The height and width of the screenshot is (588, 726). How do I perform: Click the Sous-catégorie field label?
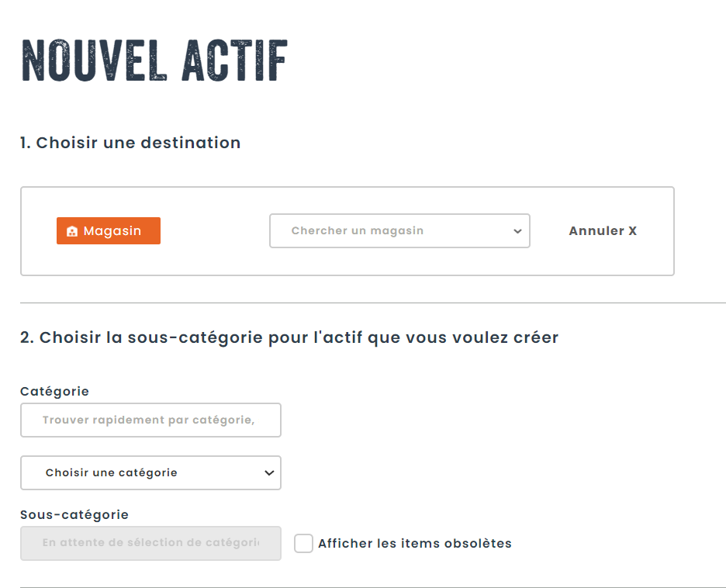(x=74, y=514)
